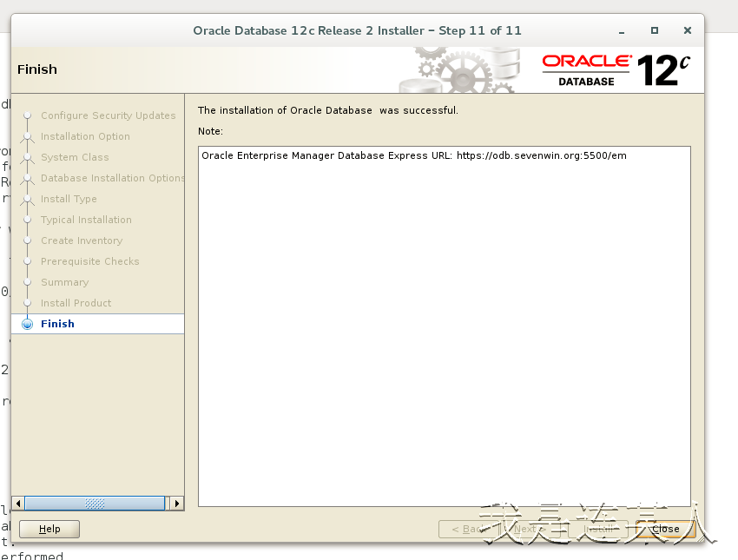The height and width of the screenshot is (560, 738).
Task: Select the Installation Option step
Action: 85,136
